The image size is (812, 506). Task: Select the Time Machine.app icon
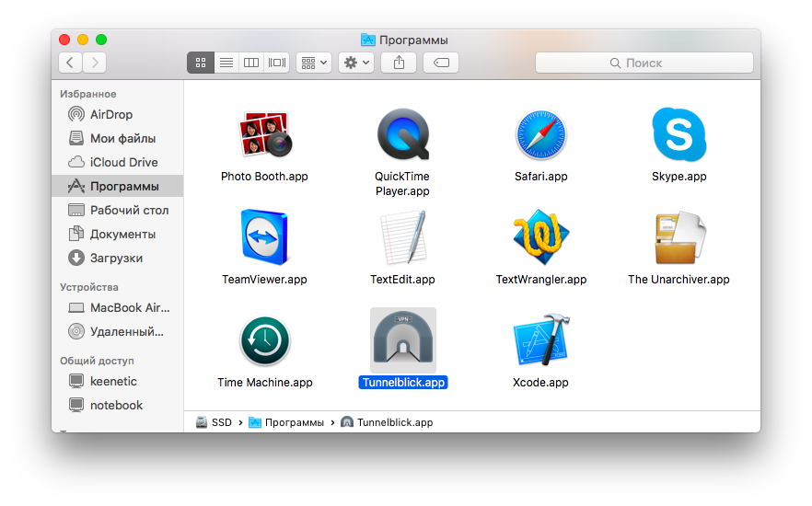point(264,340)
